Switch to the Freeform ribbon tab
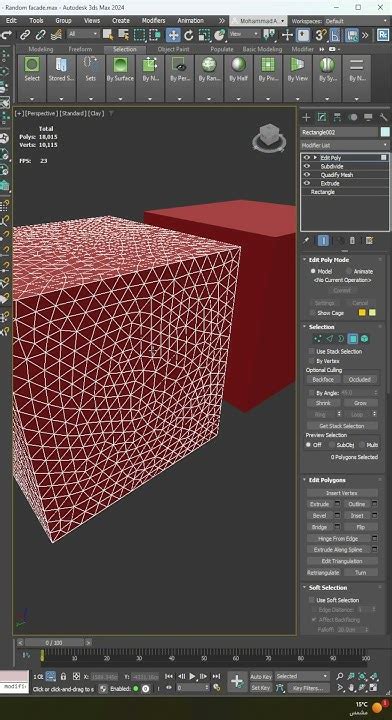This screenshot has width=392, height=720. (81, 49)
